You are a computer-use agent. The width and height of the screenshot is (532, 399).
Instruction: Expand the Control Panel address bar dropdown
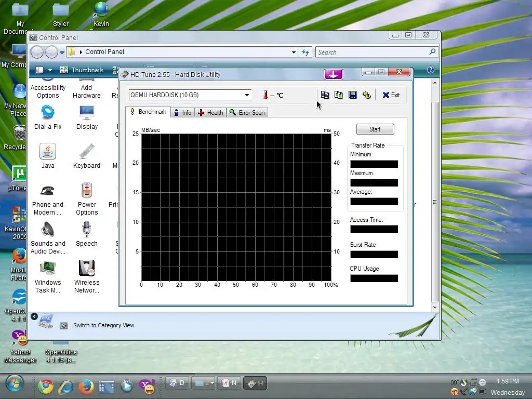[x=294, y=52]
